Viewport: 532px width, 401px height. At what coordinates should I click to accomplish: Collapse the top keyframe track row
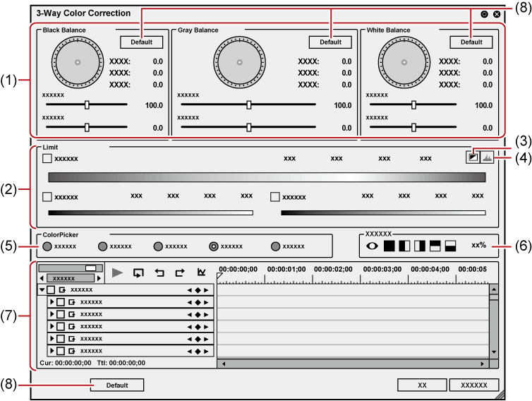[x=42, y=290]
